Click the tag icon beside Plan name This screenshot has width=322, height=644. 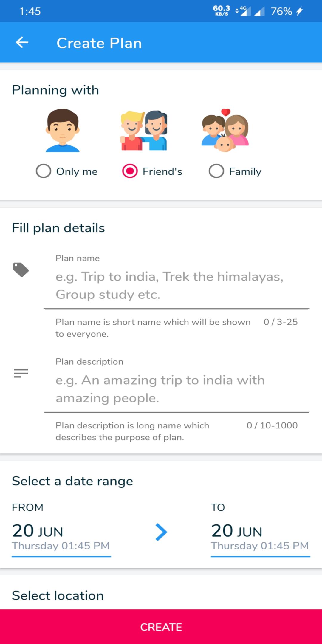tap(21, 270)
